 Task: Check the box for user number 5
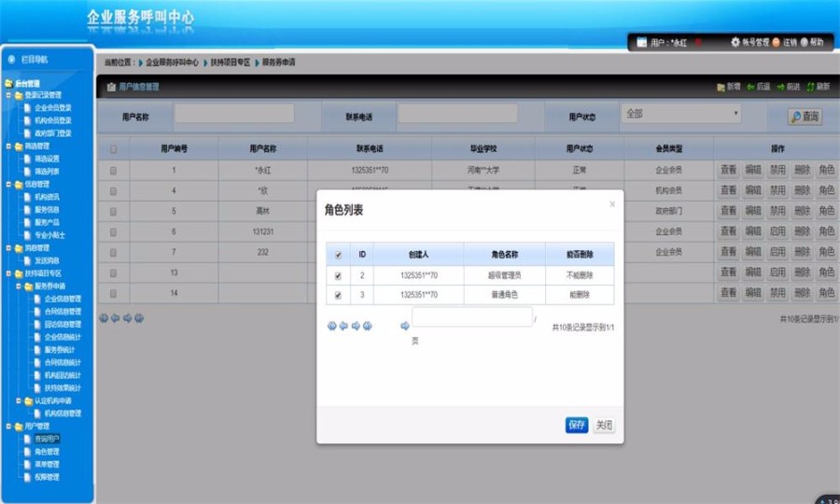(x=114, y=212)
